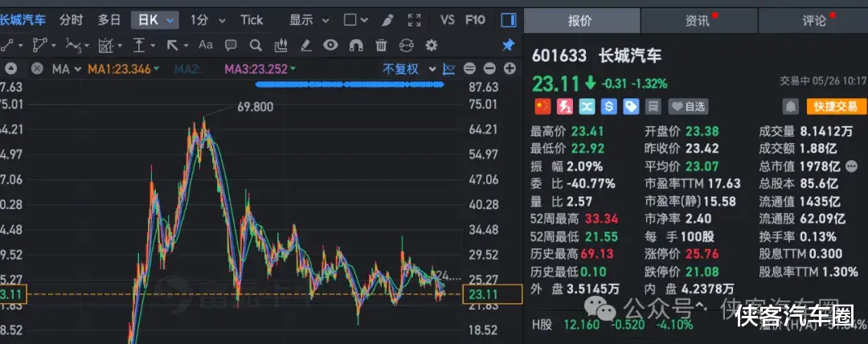The width and height of the screenshot is (868, 344).
Task: Click the red lightning margin icon
Action: (x=565, y=106)
